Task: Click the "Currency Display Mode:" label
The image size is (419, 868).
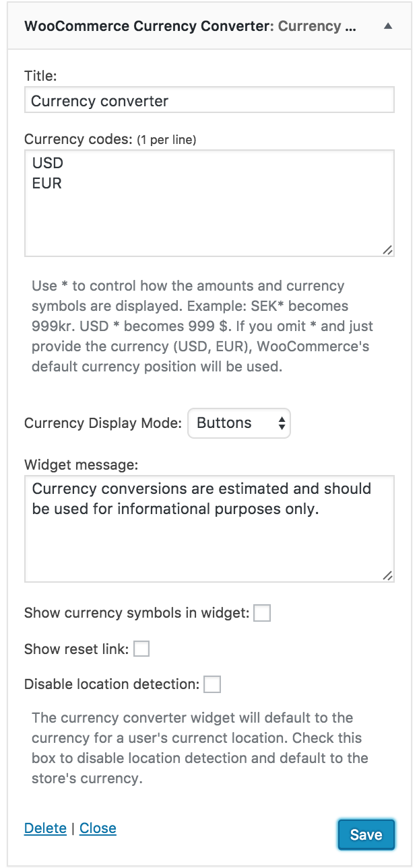Action: [x=103, y=423]
